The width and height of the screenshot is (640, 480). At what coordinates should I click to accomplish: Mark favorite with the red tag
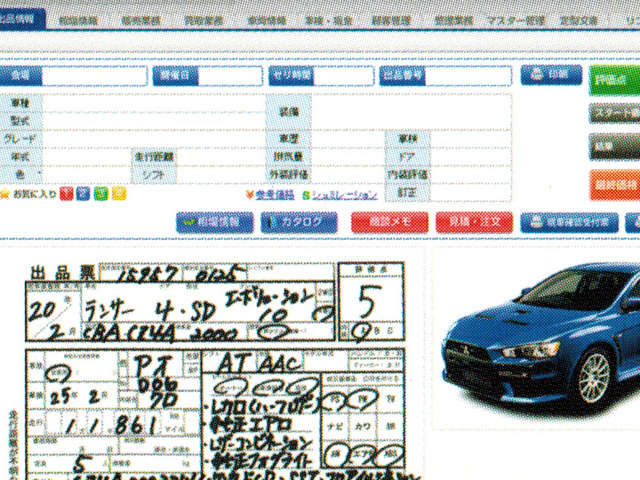click(x=66, y=194)
